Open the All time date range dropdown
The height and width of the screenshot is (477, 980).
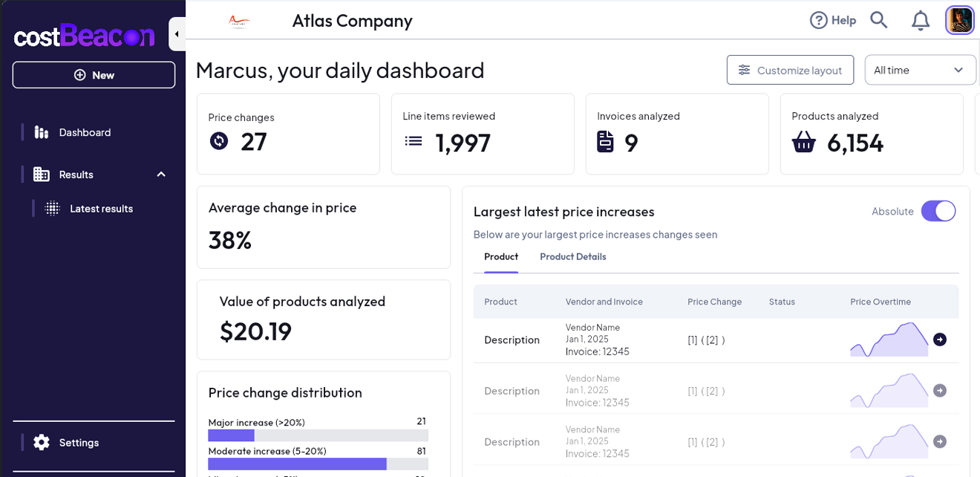pyautogui.click(x=920, y=69)
